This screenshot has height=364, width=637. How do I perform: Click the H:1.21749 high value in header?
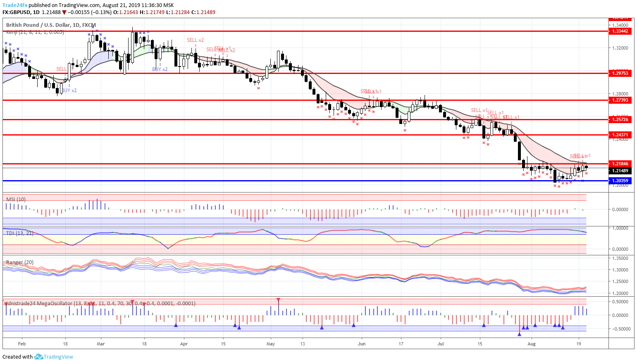coord(152,12)
